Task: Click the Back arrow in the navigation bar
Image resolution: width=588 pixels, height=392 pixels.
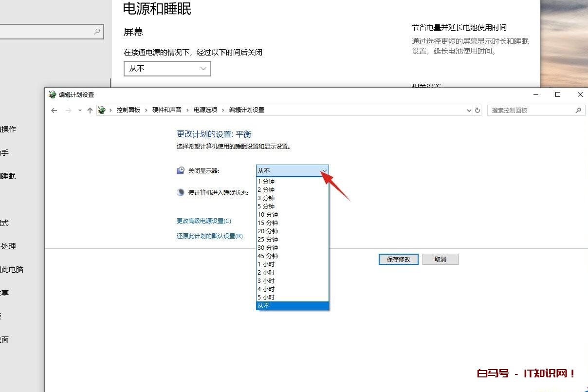Action: 54,111
